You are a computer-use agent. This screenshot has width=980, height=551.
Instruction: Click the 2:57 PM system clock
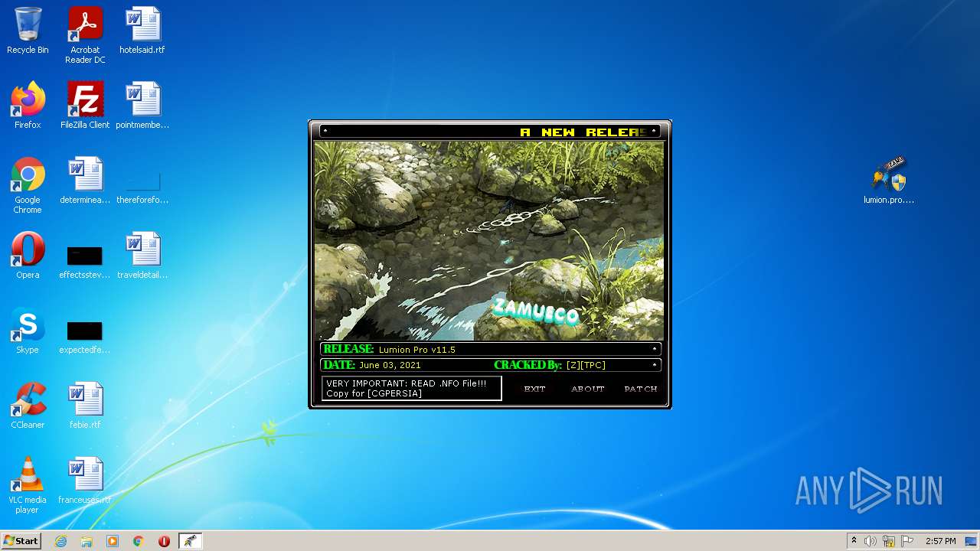(x=940, y=541)
